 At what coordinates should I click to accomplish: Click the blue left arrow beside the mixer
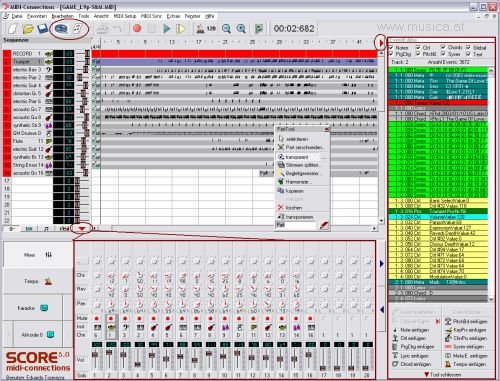tap(382, 309)
